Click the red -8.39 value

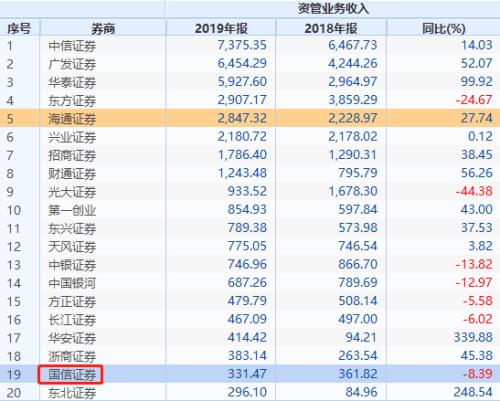[x=477, y=374]
